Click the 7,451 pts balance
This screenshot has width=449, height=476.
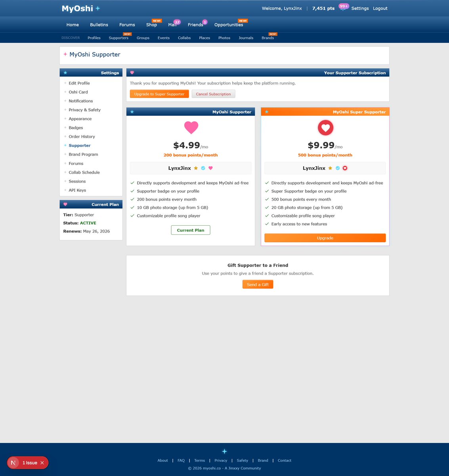(323, 8)
